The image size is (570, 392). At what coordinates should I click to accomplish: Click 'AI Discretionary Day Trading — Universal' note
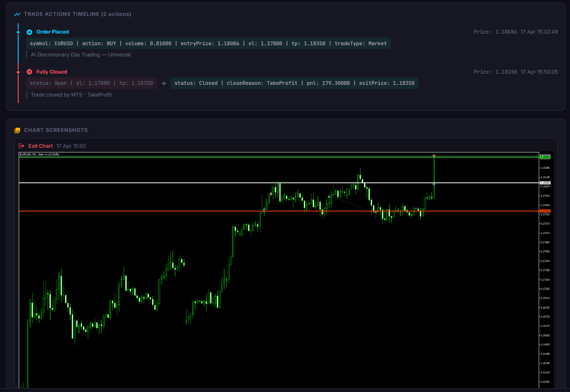pyautogui.click(x=81, y=55)
